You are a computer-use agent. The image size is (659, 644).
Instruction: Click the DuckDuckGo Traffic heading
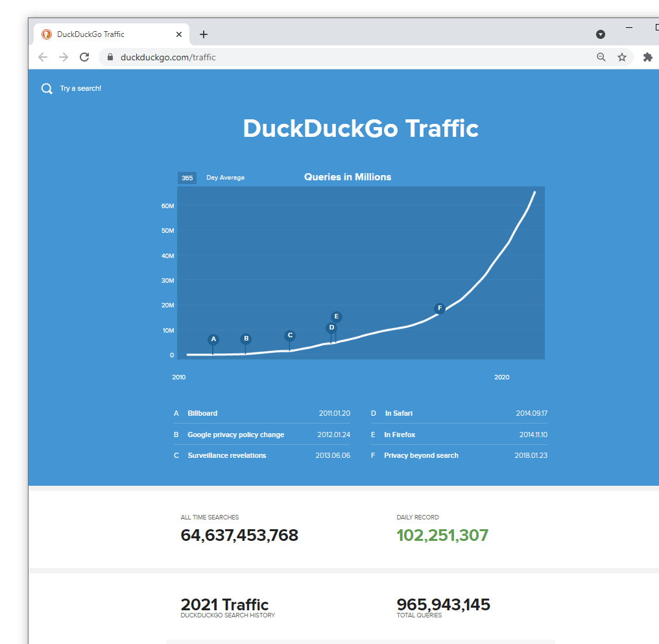361,128
